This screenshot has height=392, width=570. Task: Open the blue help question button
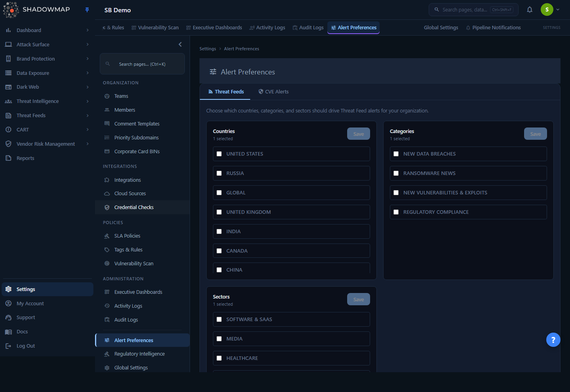pyautogui.click(x=553, y=340)
